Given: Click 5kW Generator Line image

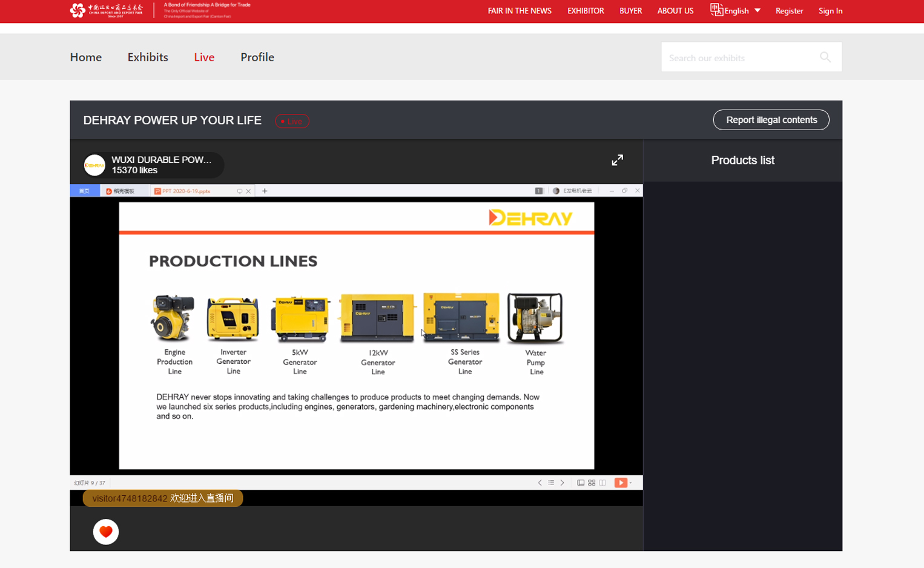Looking at the screenshot, I should point(300,319).
